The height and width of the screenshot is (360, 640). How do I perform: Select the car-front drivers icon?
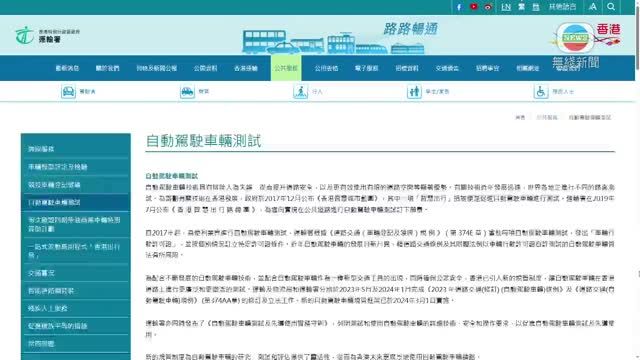pyautogui.click(x=69, y=91)
